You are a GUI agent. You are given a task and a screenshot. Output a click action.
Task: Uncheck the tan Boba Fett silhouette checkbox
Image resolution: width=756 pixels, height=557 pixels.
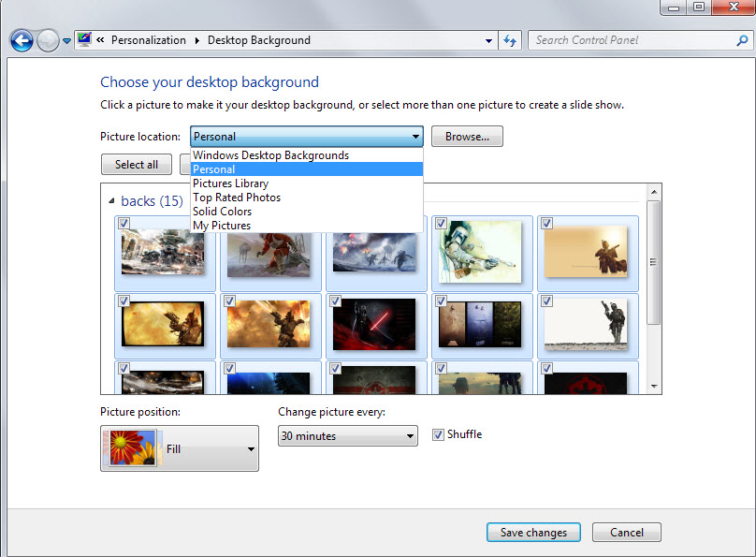[x=546, y=224]
